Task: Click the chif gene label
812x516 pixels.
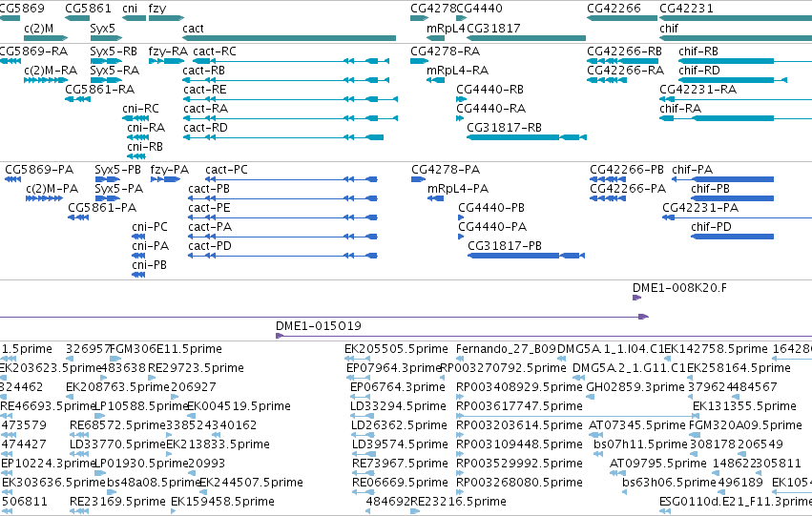Action: pos(669,29)
